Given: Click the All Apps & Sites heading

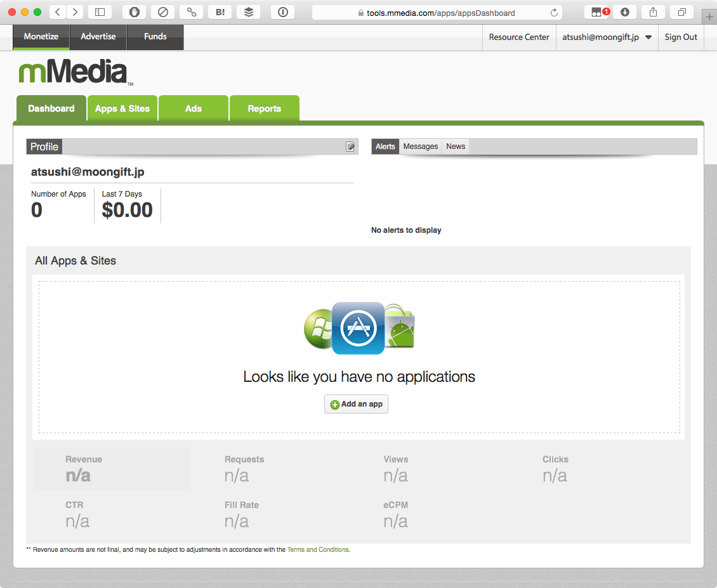Looking at the screenshot, I should coord(76,261).
